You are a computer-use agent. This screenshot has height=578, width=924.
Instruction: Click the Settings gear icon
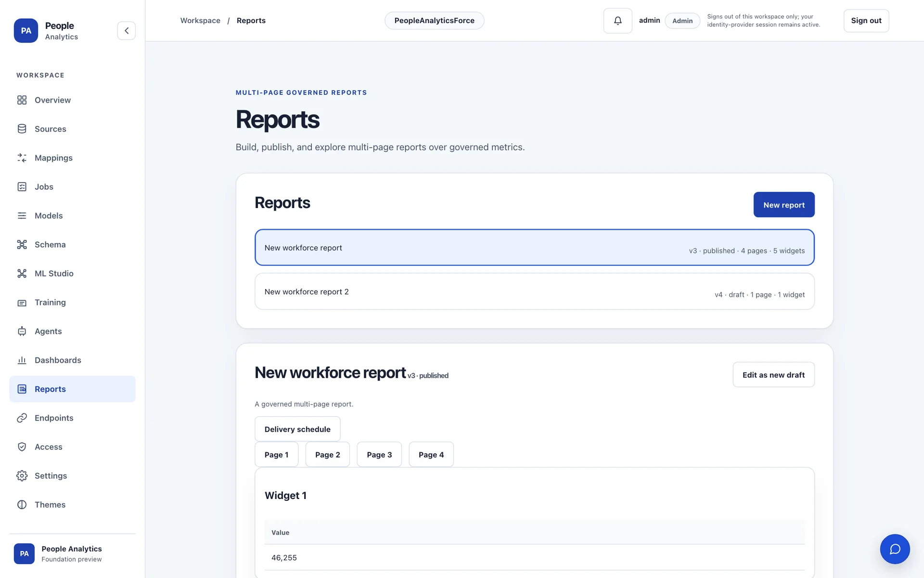click(x=22, y=475)
